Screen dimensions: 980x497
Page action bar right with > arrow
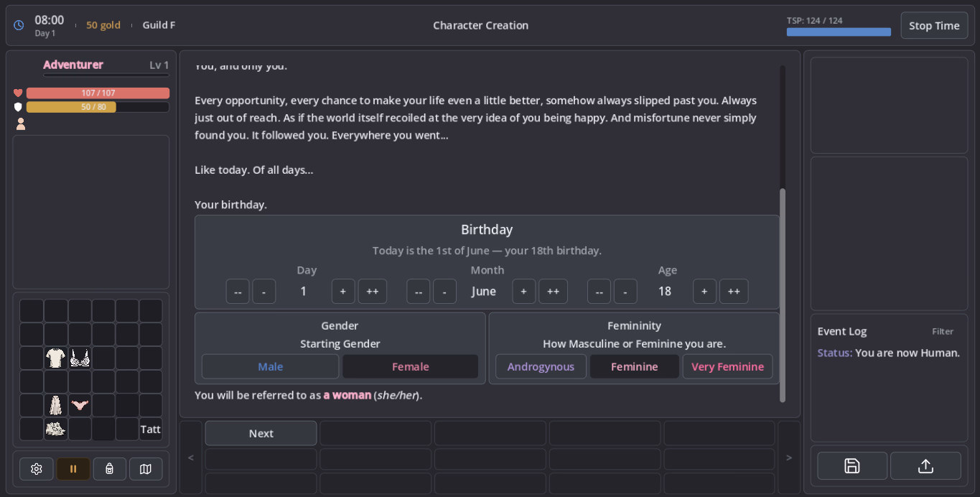[x=789, y=457]
